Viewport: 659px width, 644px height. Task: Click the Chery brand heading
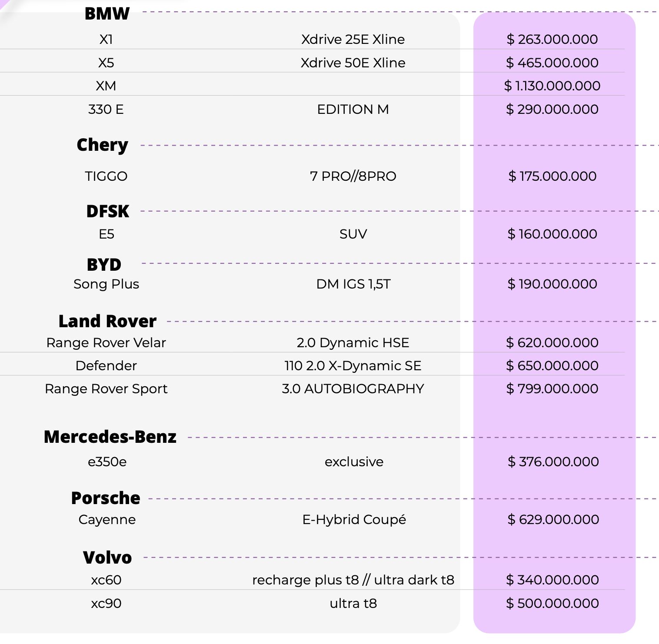(x=103, y=145)
